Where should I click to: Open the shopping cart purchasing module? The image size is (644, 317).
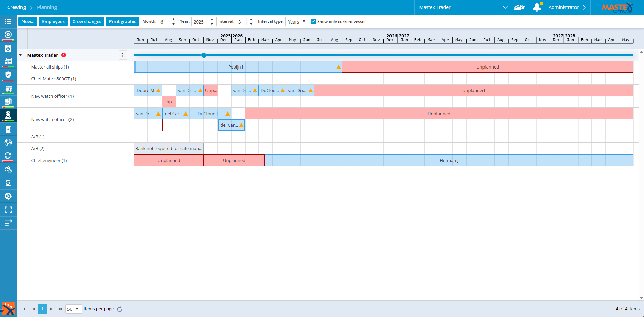8,88
